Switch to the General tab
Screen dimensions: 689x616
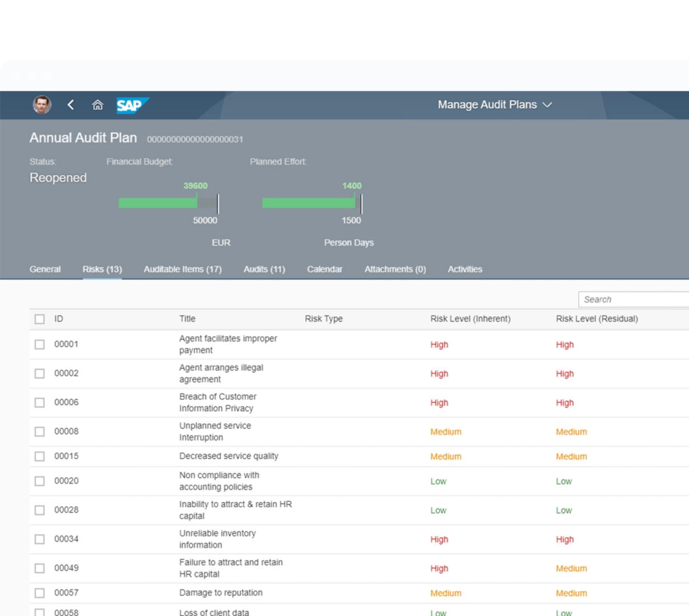point(45,269)
